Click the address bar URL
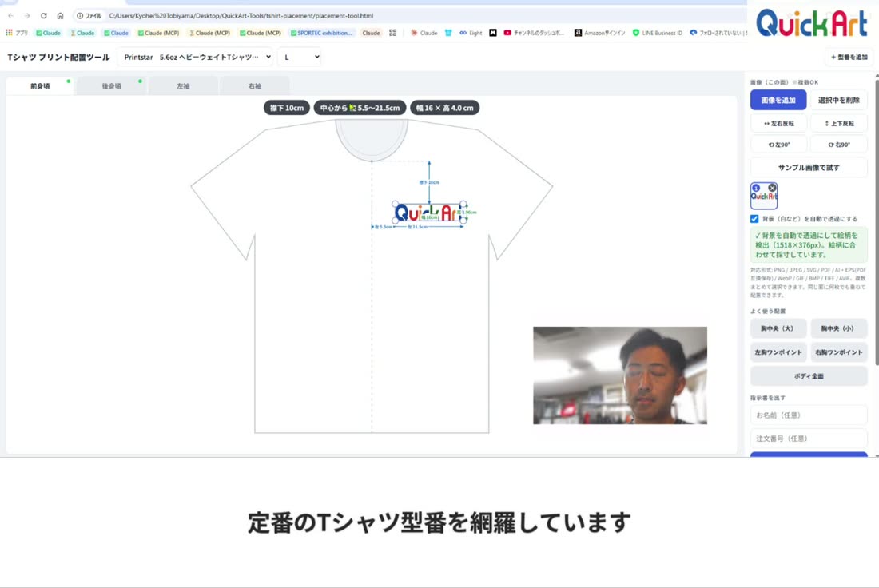 pyautogui.click(x=241, y=16)
